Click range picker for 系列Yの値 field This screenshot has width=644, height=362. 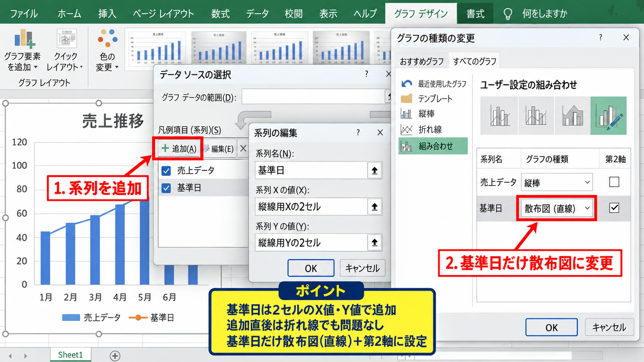coord(374,242)
